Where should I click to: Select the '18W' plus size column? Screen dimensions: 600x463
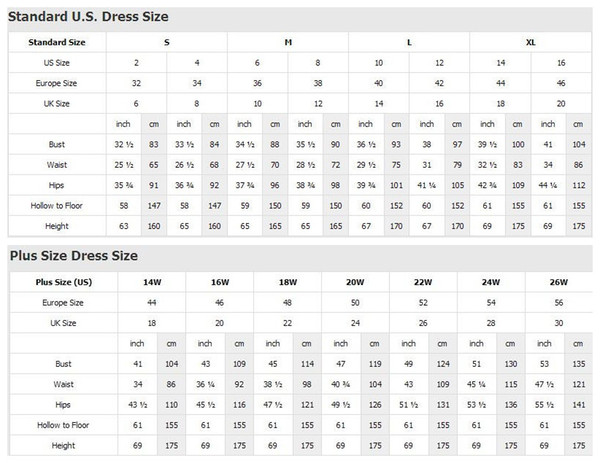288,281
